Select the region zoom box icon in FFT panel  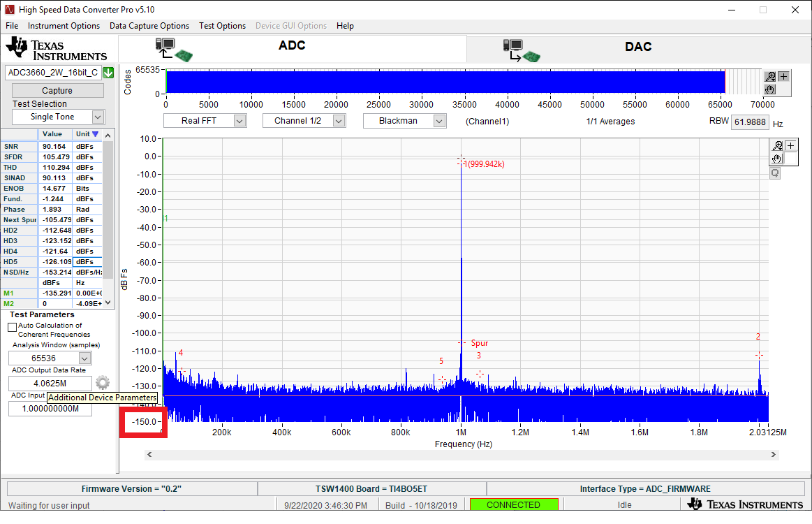774,172
